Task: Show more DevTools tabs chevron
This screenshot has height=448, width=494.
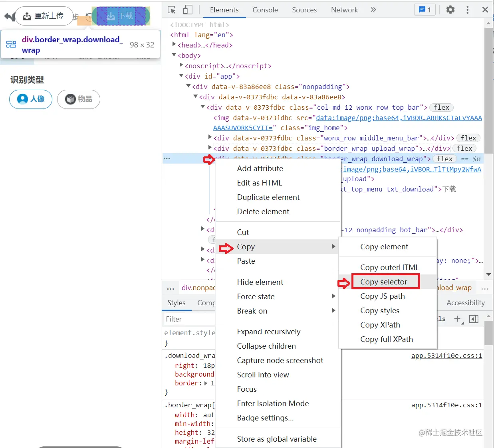Action: coord(373,10)
